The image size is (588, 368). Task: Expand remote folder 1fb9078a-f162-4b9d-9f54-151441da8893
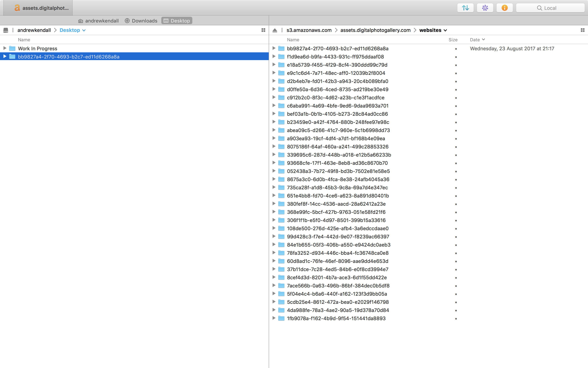[x=274, y=318]
